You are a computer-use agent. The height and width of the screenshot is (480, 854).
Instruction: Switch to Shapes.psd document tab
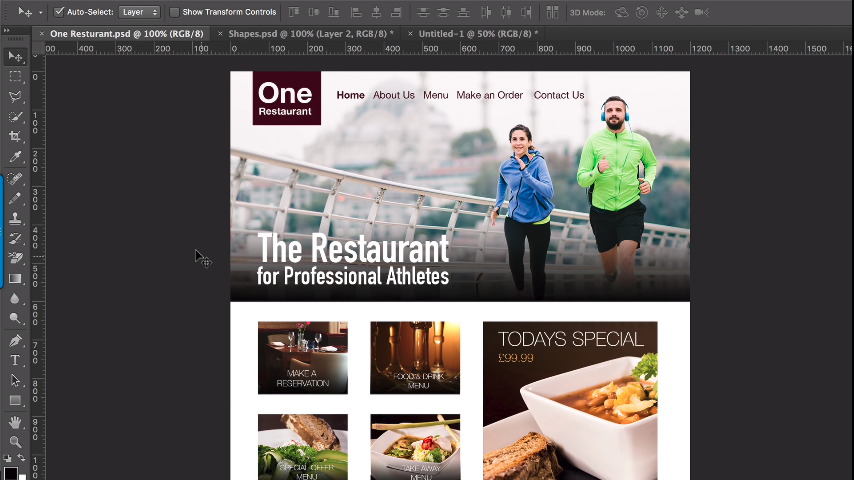[x=311, y=34]
